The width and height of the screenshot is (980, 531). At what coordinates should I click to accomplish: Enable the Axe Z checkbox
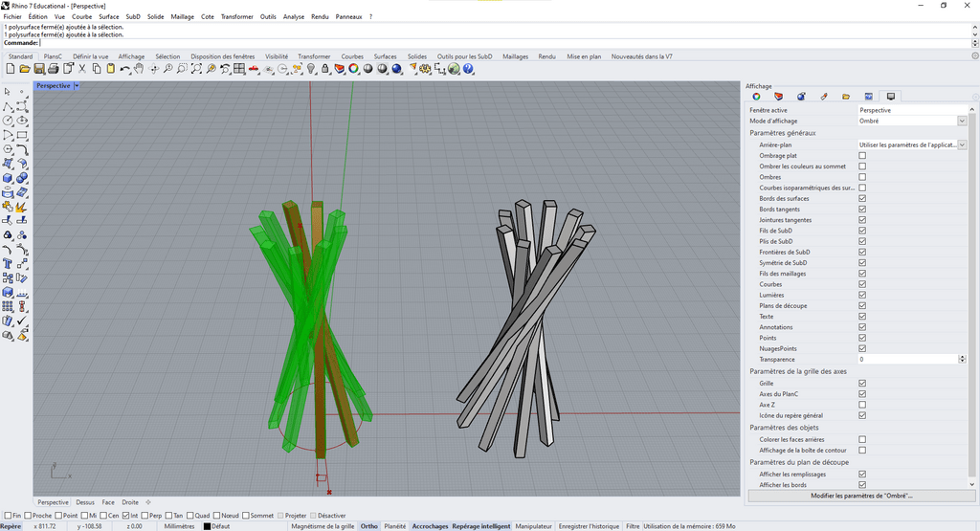coord(862,405)
